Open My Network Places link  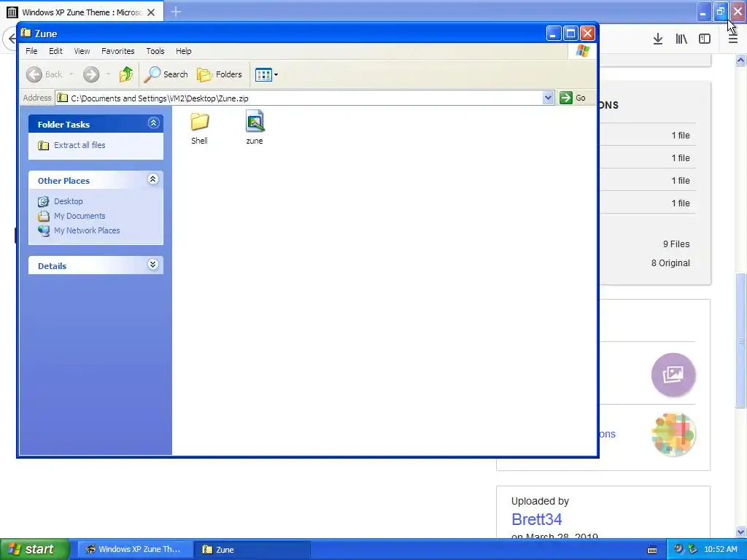pos(87,230)
